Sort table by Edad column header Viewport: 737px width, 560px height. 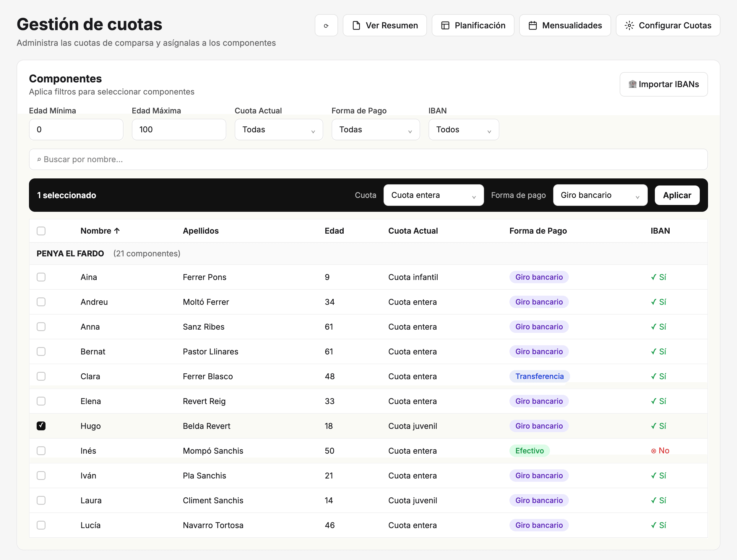(x=334, y=231)
